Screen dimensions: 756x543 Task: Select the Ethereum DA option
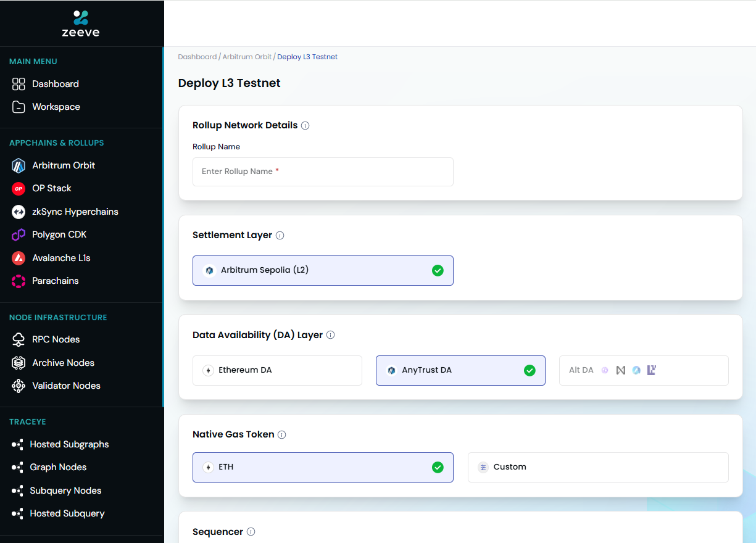pos(277,370)
